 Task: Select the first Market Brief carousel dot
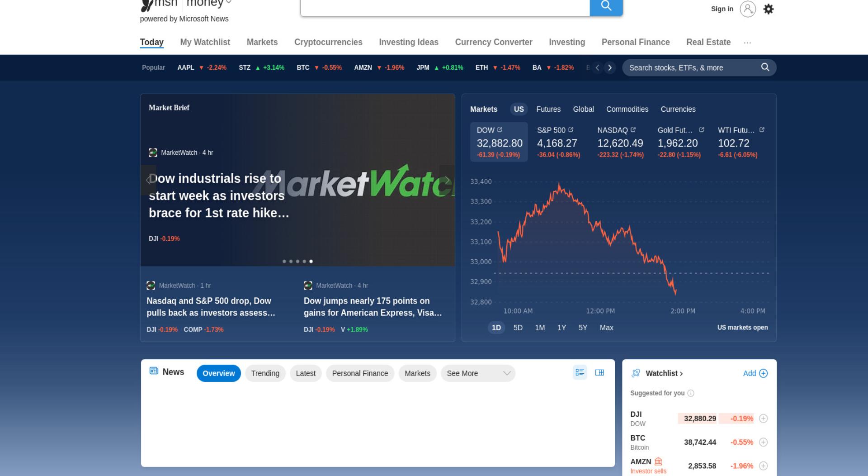(284, 261)
